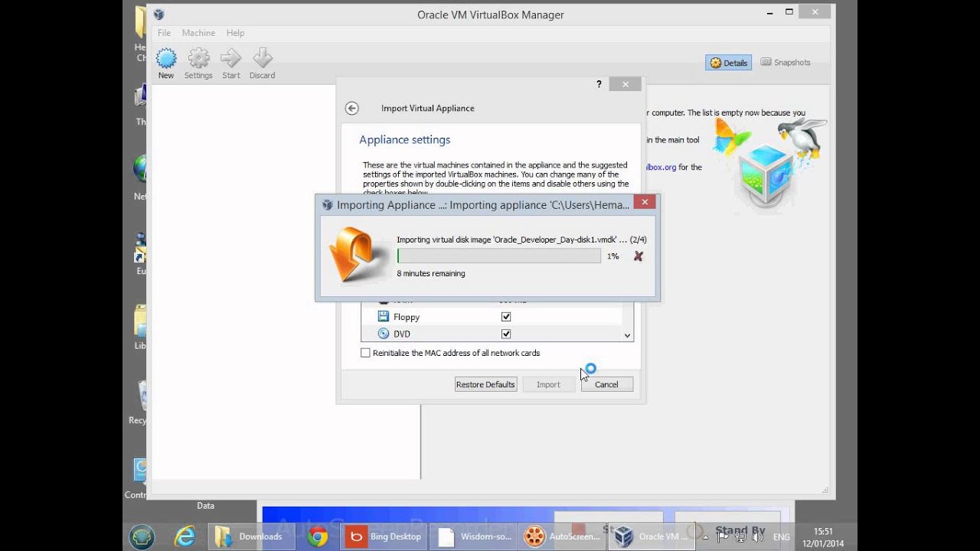Click the Start arrow toolbar icon

tap(231, 64)
